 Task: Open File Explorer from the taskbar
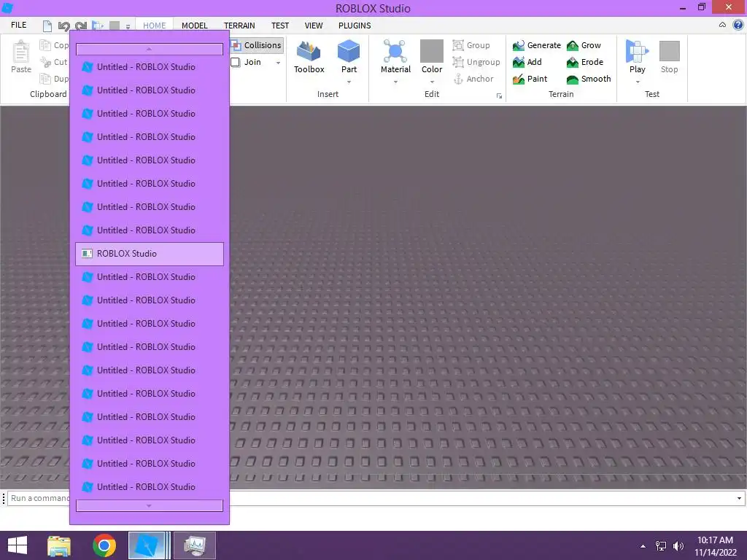[59, 545]
